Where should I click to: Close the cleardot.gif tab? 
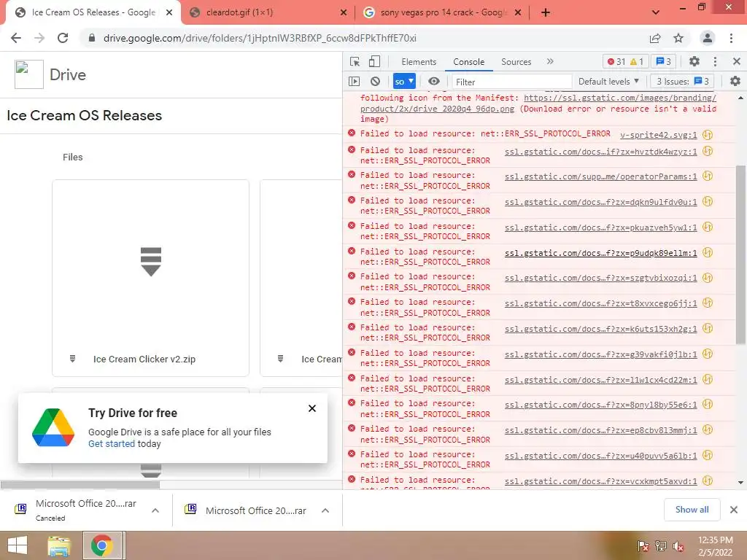pyautogui.click(x=343, y=13)
